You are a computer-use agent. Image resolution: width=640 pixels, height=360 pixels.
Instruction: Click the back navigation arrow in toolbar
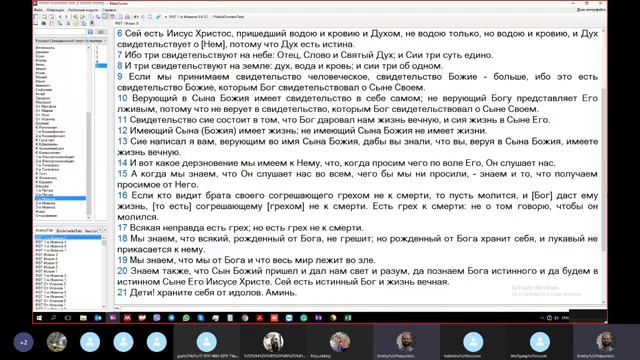click(60, 17)
